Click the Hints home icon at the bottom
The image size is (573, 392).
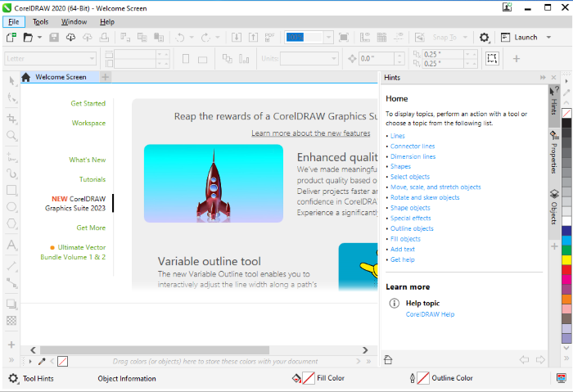coord(388,360)
